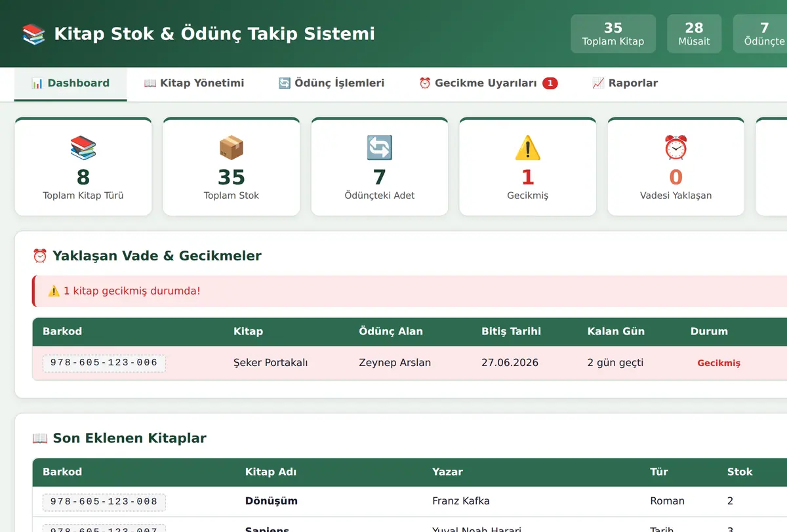Click borrower Zeynep Arslan
The width and height of the screenshot is (787, 532).
click(395, 363)
